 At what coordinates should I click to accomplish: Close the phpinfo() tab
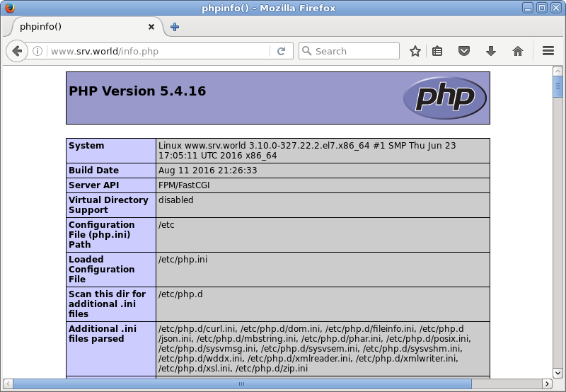(x=151, y=27)
